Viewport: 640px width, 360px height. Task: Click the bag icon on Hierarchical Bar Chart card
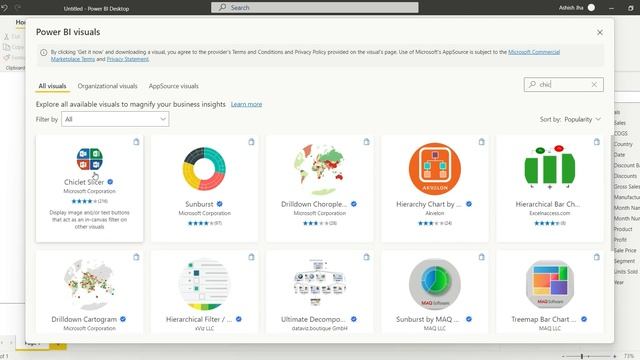click(x=597, y=142)
